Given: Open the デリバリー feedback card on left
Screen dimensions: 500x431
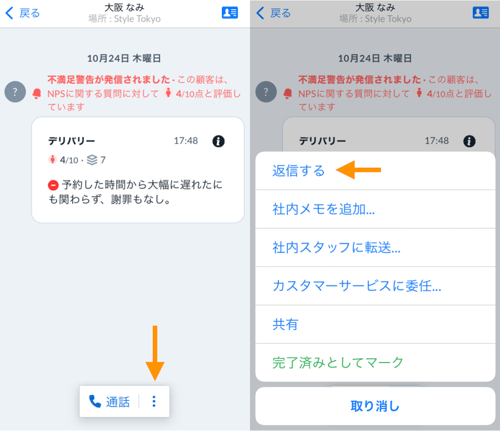Looking at the screenshot, I should pos(138,170).
